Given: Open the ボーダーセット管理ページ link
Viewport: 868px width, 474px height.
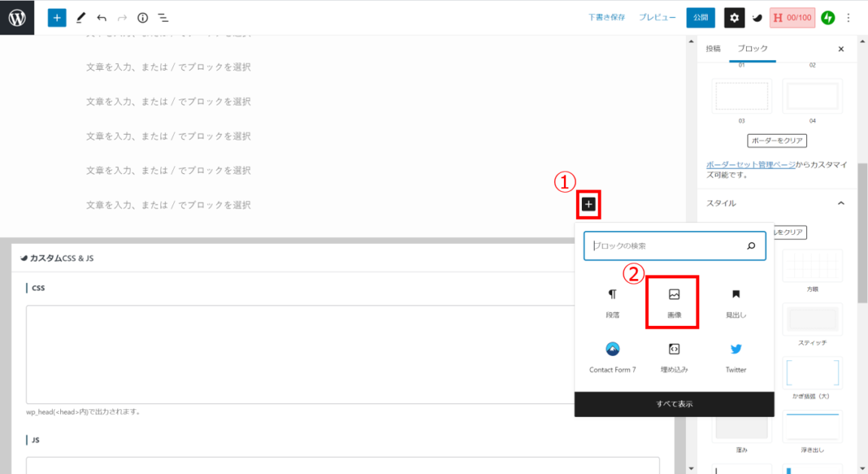Looking at the screenshot, I should click(x=751, y=165).
